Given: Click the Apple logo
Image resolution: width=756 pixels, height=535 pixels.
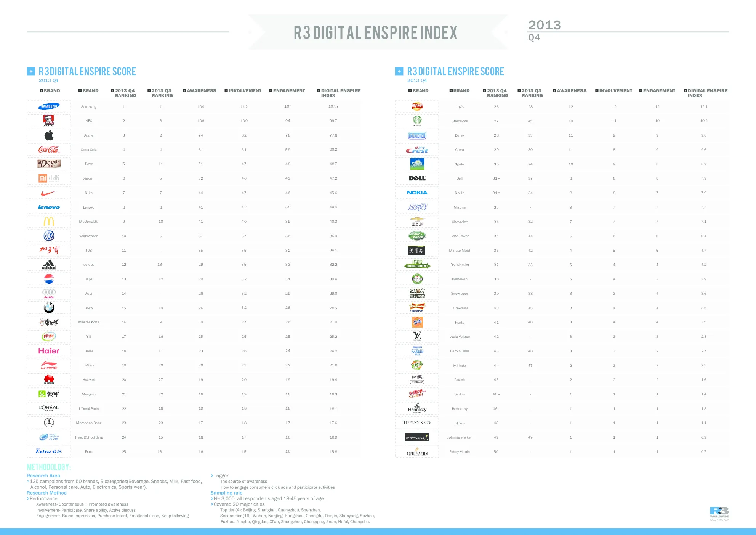Looking at the screenshot, I should click(49, 135).
